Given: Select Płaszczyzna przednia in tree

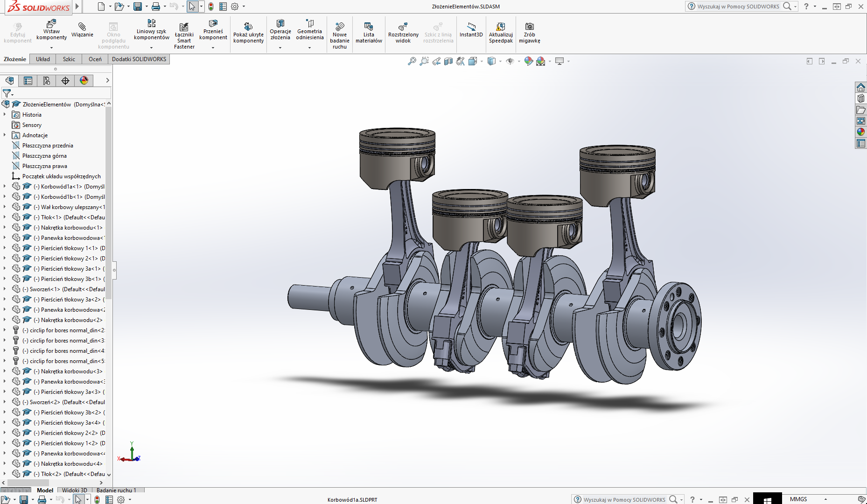Looking at the screenshot, I should (48, 145).
